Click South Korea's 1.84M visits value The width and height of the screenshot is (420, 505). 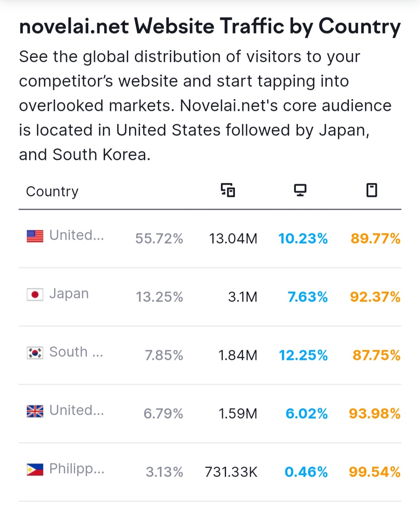[x=238, y=355]
